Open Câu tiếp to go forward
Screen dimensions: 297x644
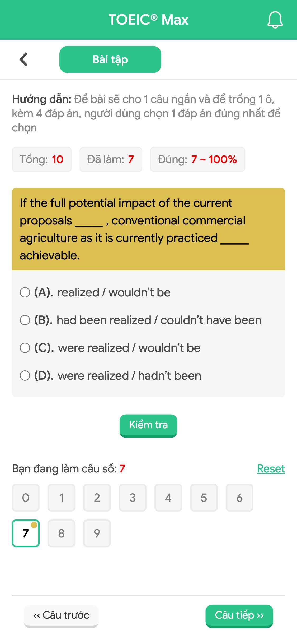pyautogui.click(x=239, y=616)
